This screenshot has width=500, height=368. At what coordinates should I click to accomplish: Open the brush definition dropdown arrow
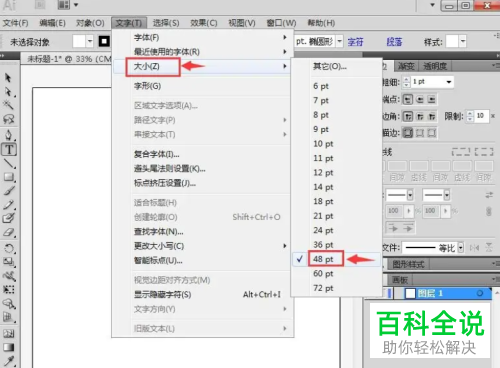coord(339,41)
